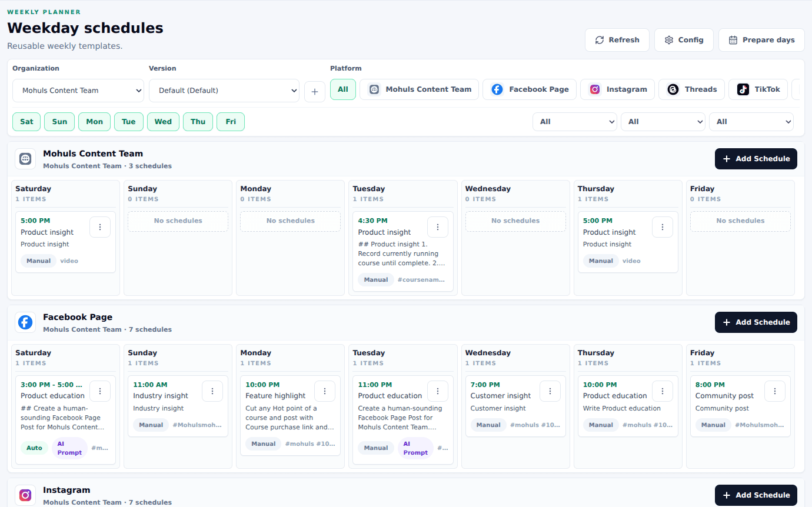Click the 8:00 PM Community post time
The height and width of the screenshot is (507, 812).
point(710,385)
